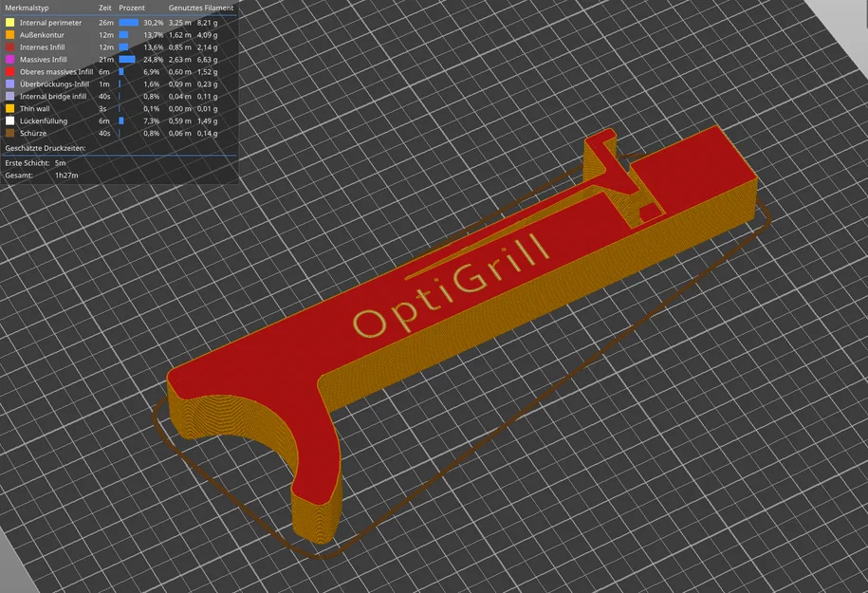Image resolution: width=868 pixels, height=593 pixels.
Task: Click the '2,14 g' filament weight
Action: point(208,47)
